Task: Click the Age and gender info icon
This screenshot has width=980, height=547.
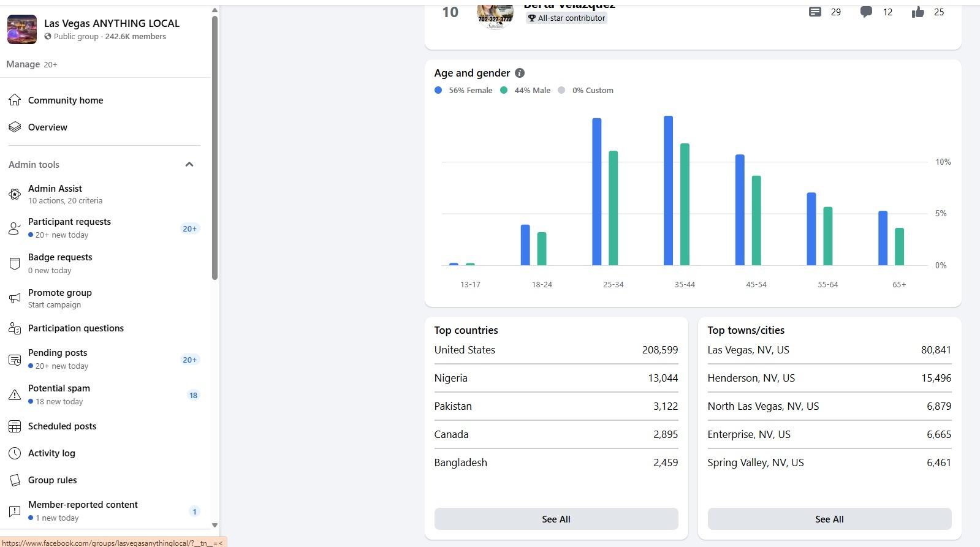Action: (x=520, y=73)
